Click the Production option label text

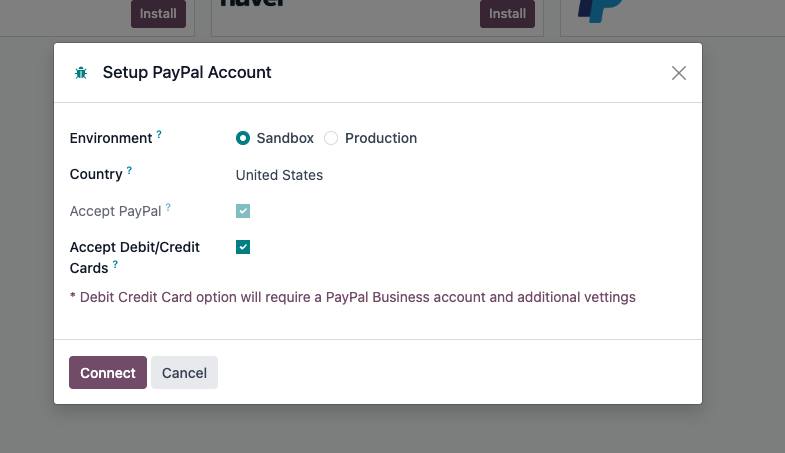click(x=381, y=138)
